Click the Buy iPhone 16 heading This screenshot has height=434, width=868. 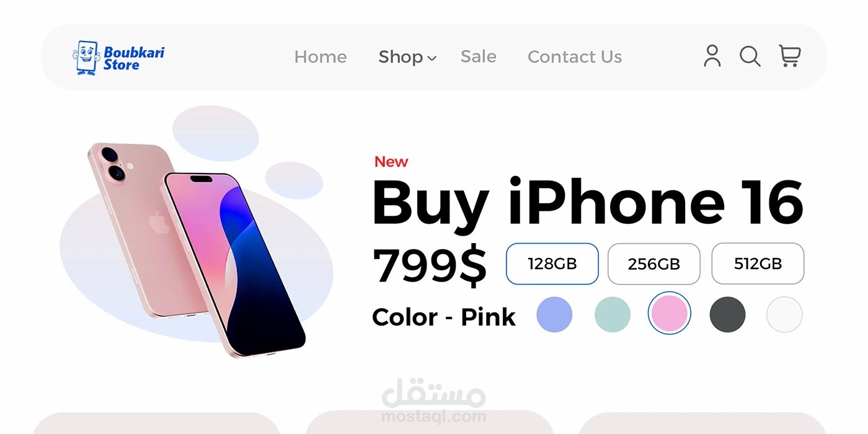[588, 202]
